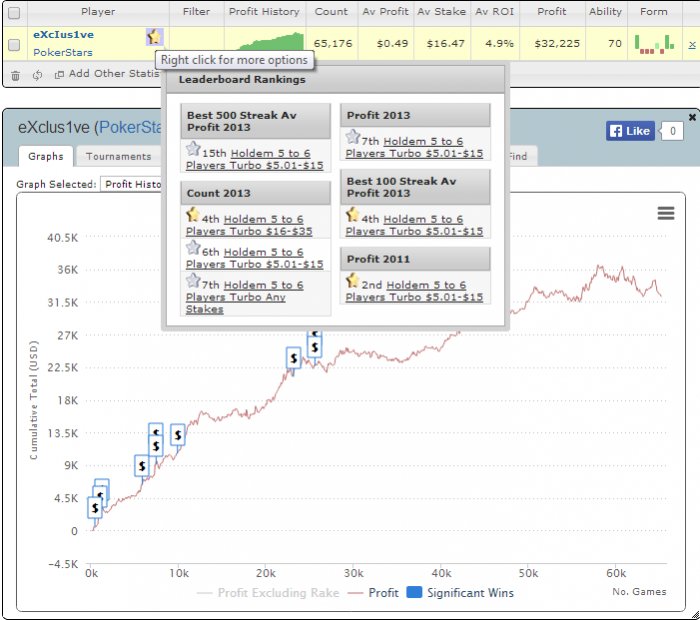Click the lowest significant win marker near 0k

pos(95,508)
